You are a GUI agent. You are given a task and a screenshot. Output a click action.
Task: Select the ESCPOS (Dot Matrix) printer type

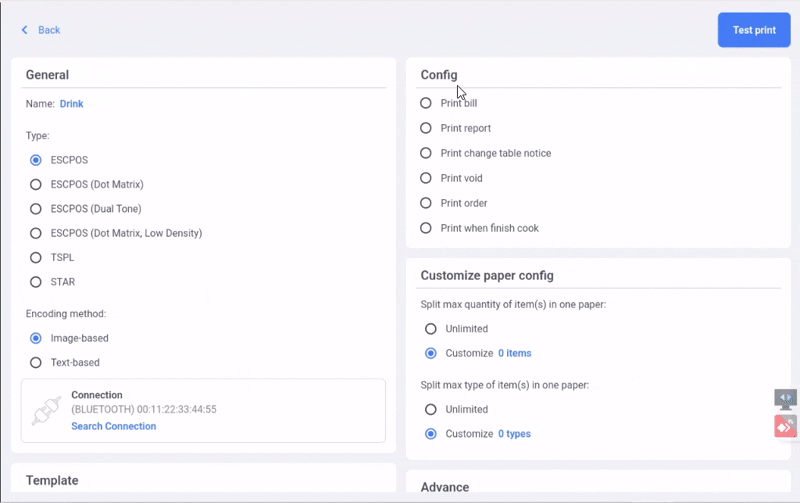(x=36, y=184)
